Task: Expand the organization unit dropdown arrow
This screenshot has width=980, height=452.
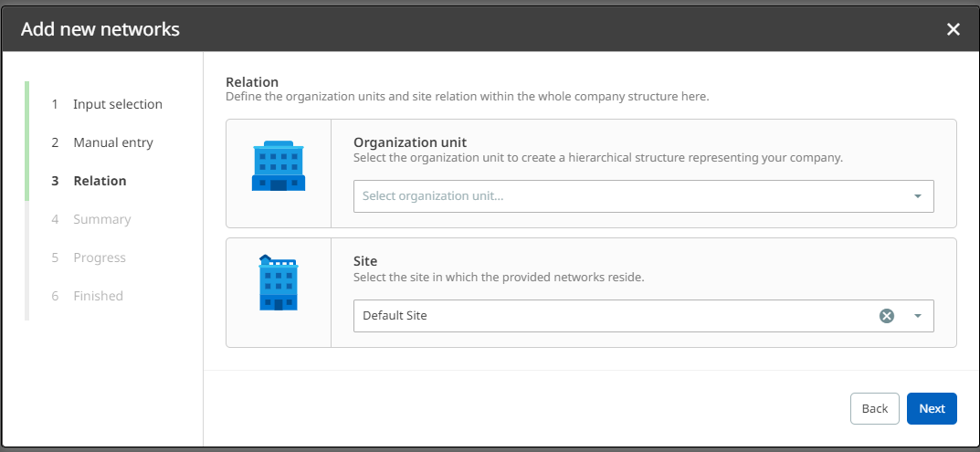Action: pos(917,196)
